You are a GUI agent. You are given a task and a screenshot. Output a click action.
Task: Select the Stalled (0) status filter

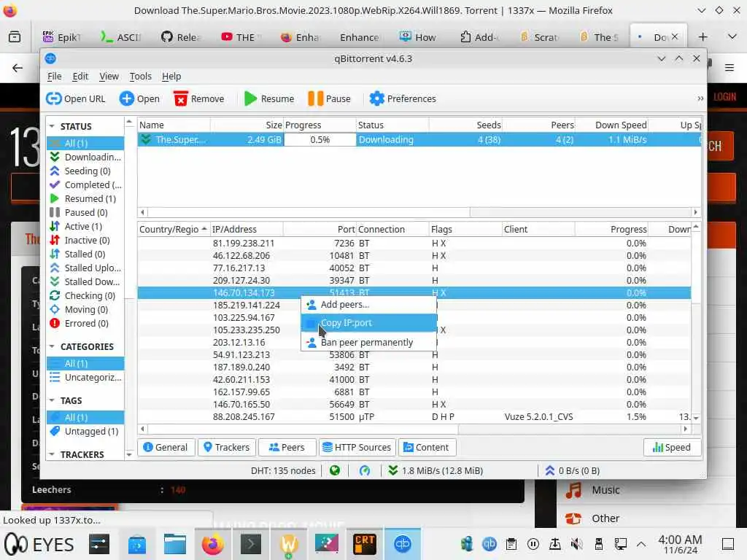[85, 254]
